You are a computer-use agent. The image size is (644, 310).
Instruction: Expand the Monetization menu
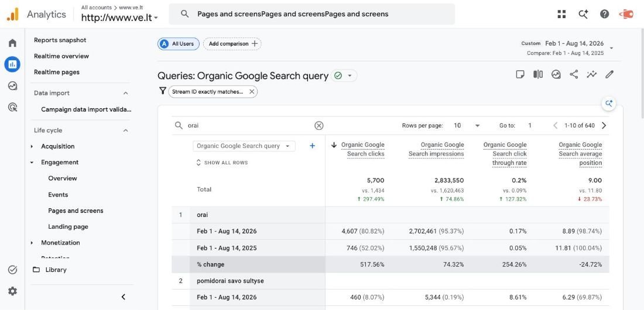[x=32, y=243]
